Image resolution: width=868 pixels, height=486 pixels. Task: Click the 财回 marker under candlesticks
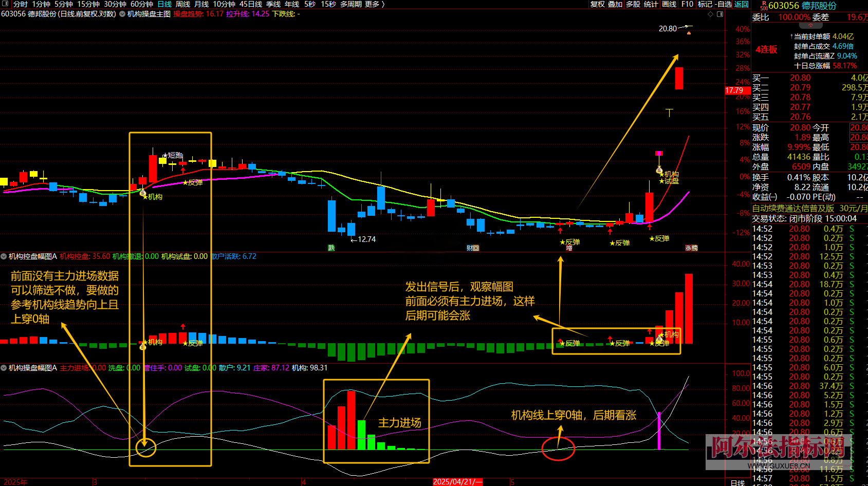[473, 248]
